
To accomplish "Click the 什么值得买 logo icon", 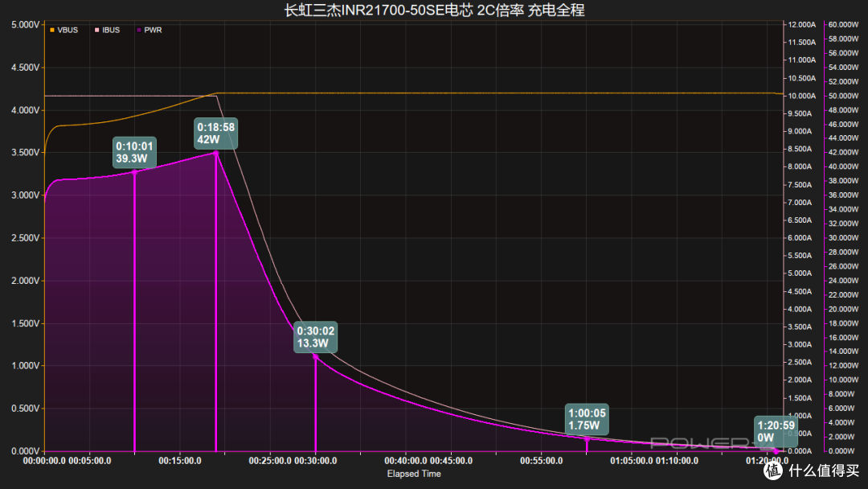I will tap(773, 471).
